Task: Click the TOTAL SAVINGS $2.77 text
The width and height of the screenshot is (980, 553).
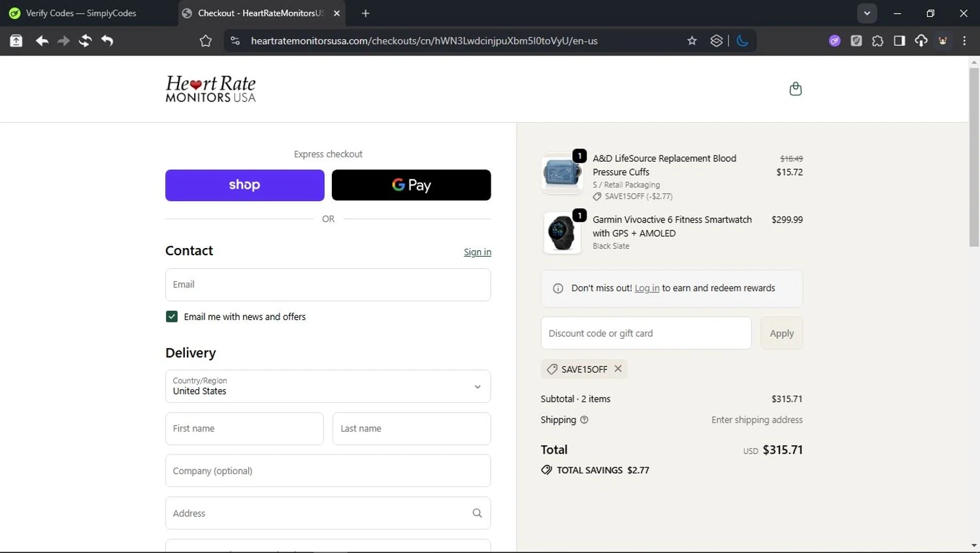Action: [x=603, y=470]
